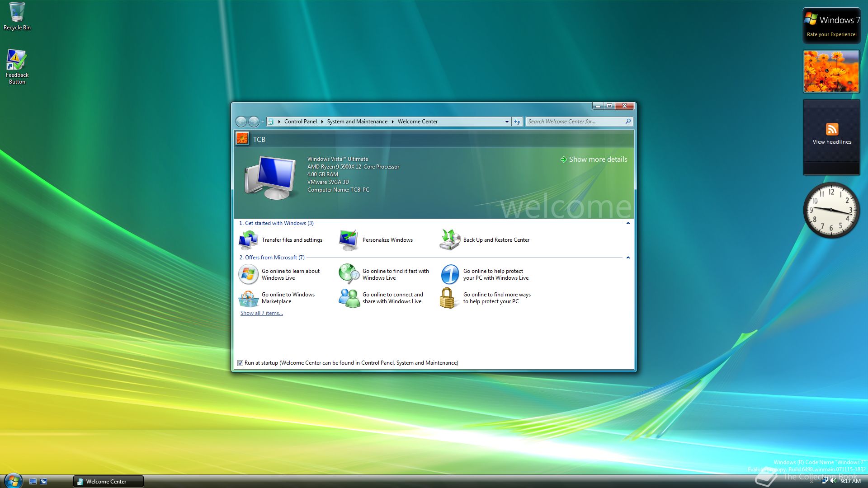Click Rate your Experience in Windows 7 gadget
This screenshot has width=868, height=488.
click(x=831, y=34)
